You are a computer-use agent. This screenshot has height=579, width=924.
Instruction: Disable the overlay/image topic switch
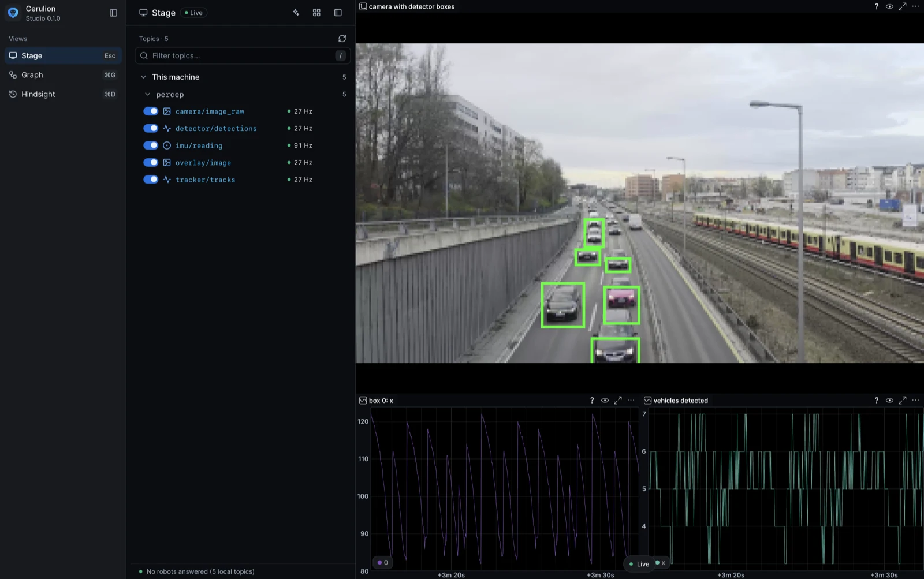pyautogui.click(x=151, y=162)
